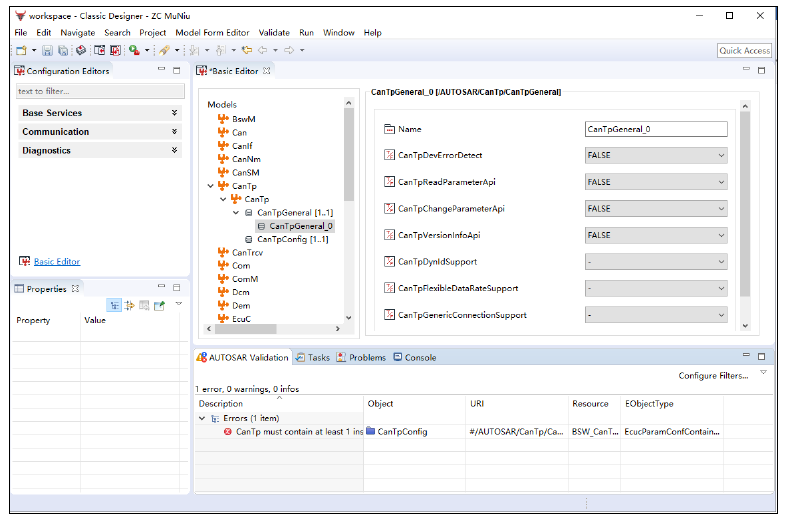Click the Name field CanTpGeneral_0
Viewport: 785px width, 522px height.
click(x=656, y=129)
